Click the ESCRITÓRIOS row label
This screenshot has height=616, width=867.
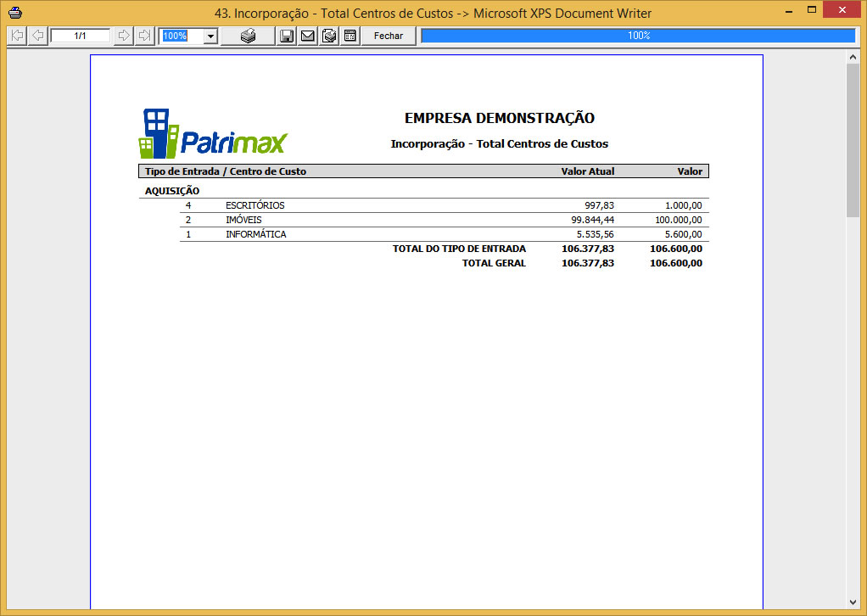point(255,205)
